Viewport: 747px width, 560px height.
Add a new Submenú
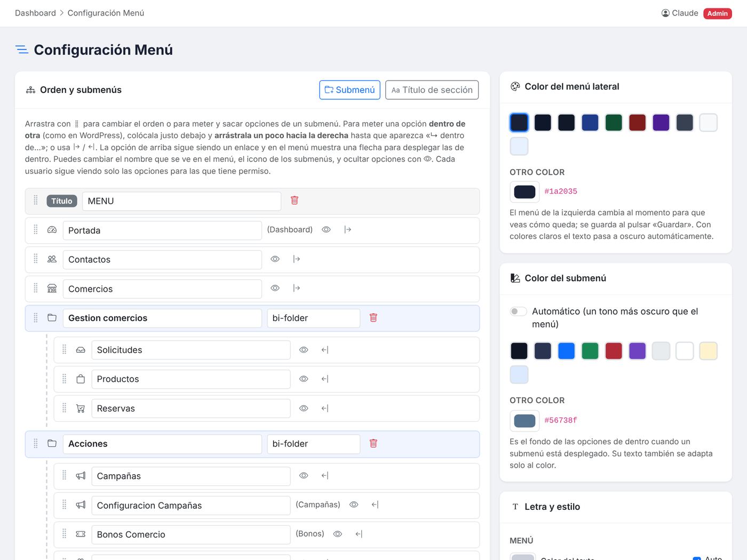[350, 90]
